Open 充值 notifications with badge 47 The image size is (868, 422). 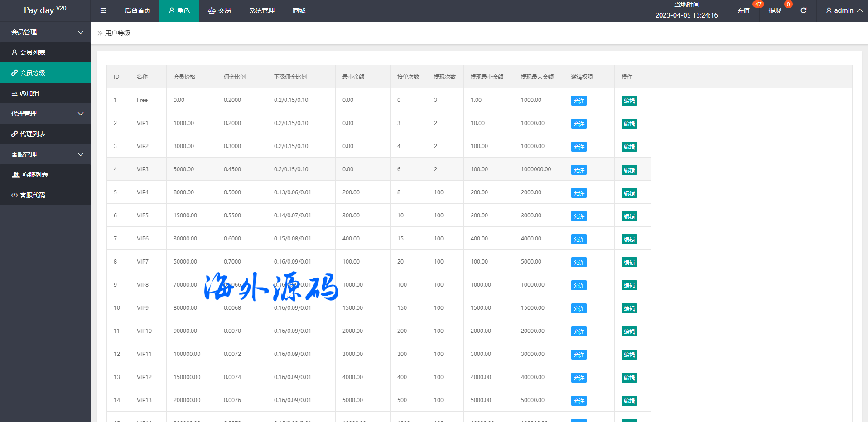coord(743,10)
